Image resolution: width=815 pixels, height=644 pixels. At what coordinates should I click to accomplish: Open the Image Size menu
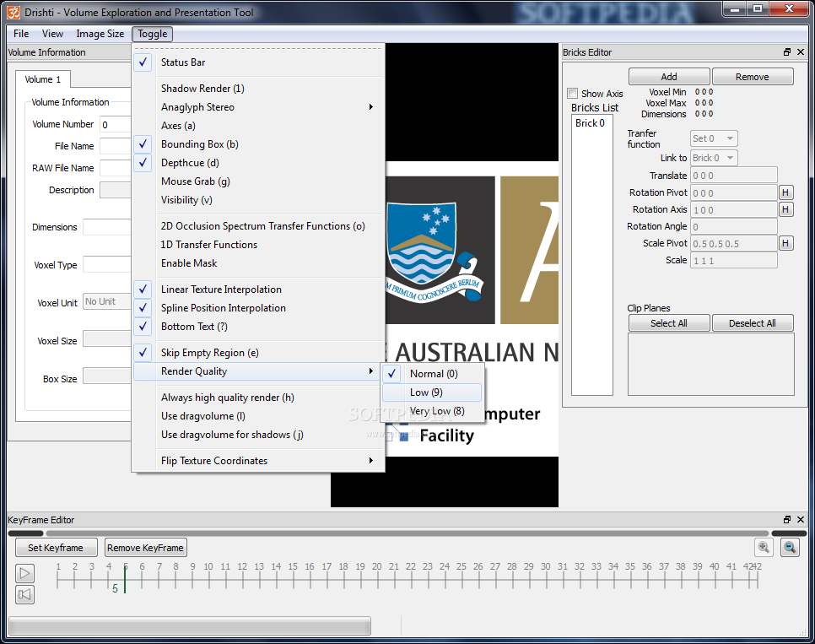(100, 34)
